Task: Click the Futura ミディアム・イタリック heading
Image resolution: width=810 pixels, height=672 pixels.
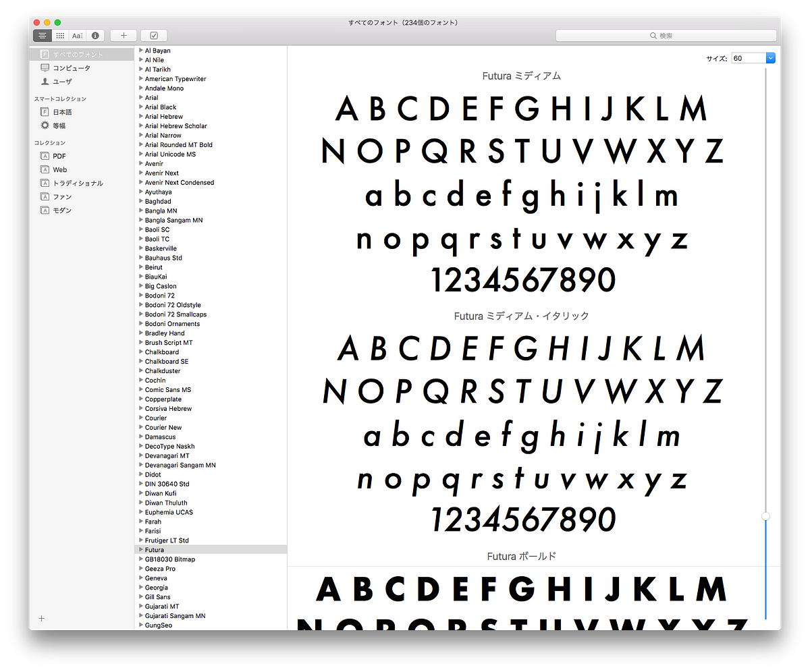Action: click(522, 316)
